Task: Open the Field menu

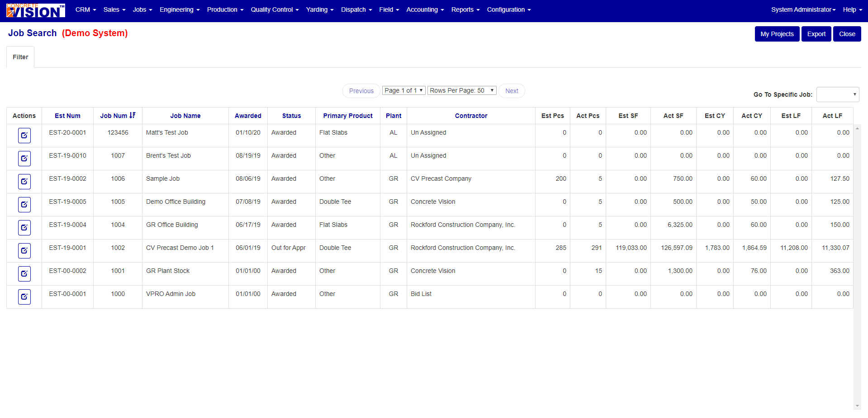Action: point(389,9)
